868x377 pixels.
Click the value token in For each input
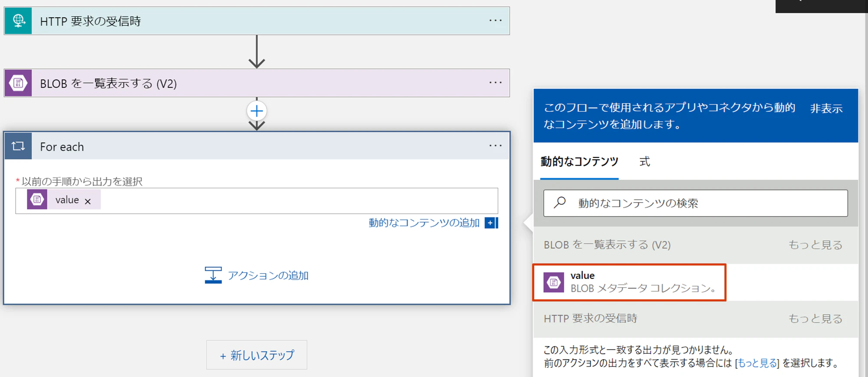64,200
